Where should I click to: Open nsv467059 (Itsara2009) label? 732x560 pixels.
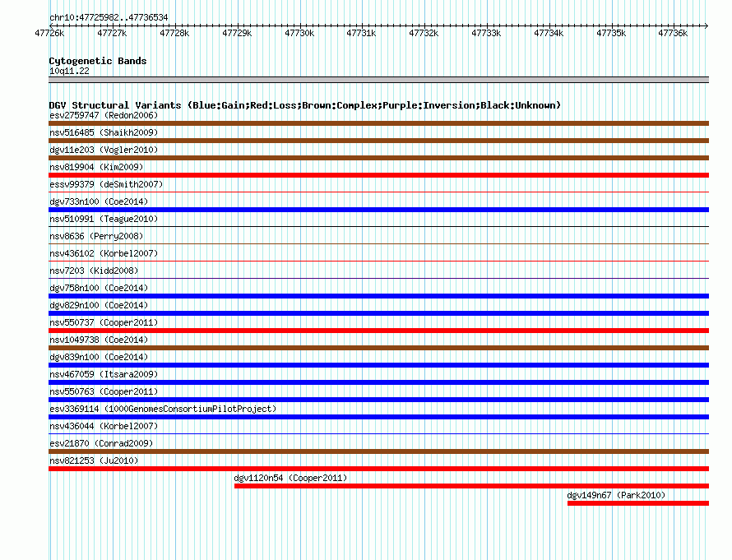[104, 374]
